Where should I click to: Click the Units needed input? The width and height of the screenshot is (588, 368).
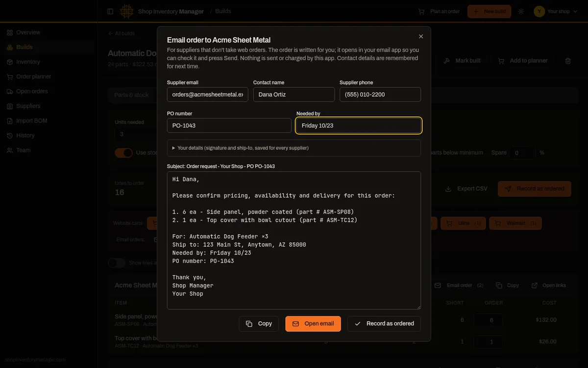[136, 134]
